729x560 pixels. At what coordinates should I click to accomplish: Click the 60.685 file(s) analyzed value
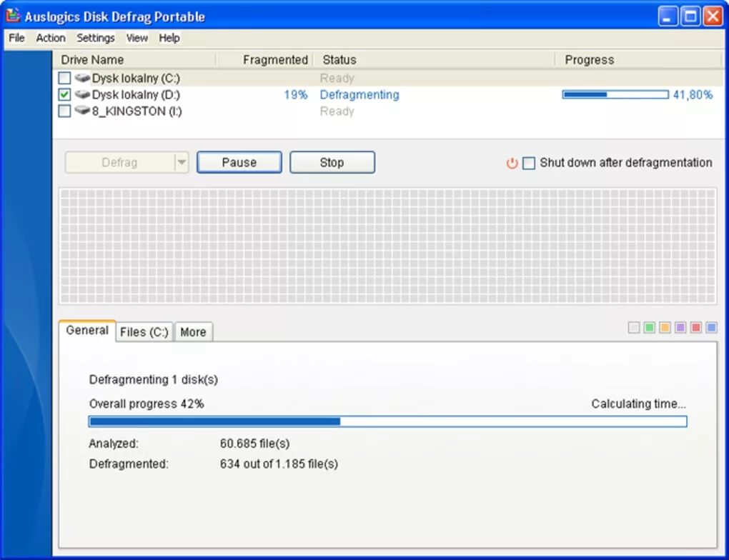tap(254, 444)
